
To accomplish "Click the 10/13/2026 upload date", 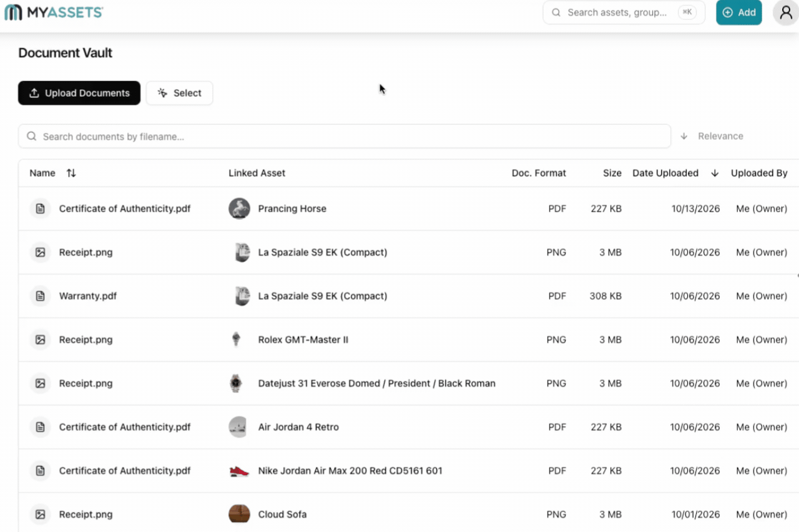I will tap(695, 209).
